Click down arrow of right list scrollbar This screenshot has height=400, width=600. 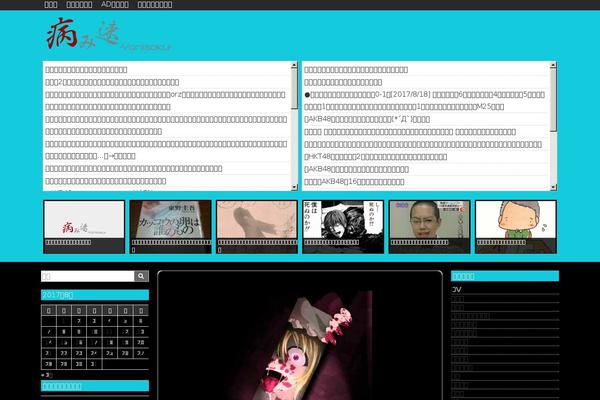click(x=553, y=187)
